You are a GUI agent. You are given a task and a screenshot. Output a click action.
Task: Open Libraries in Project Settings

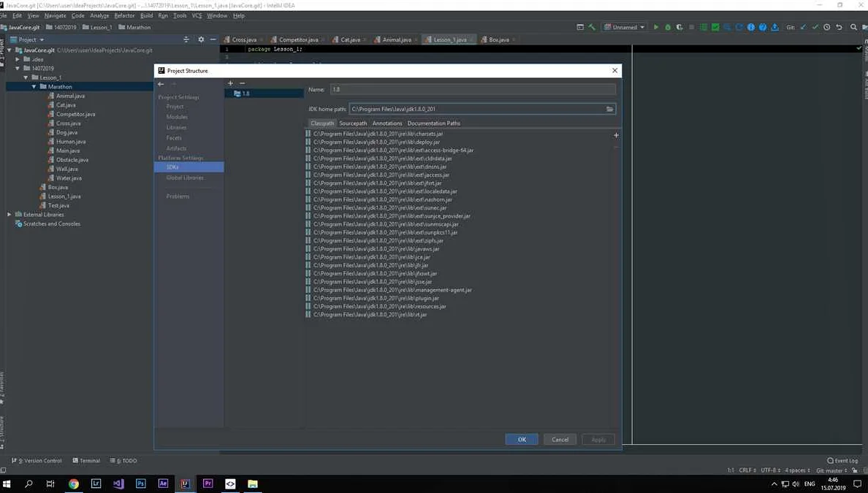[x=176, y=127]
